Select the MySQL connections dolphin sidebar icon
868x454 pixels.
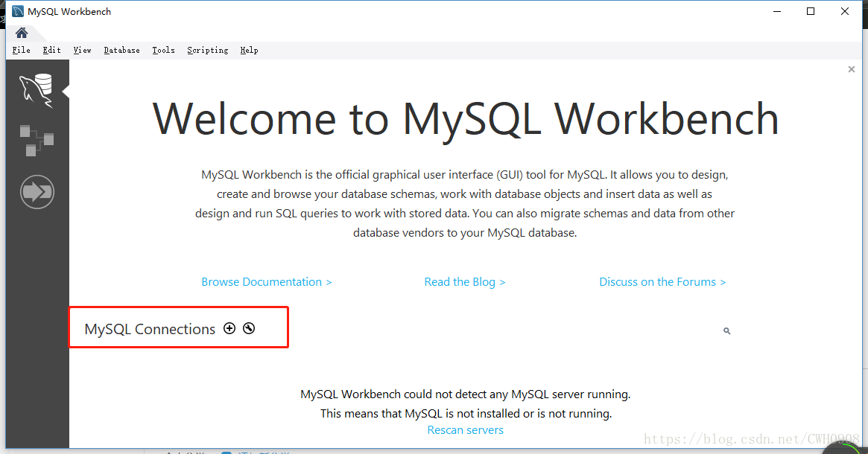pos(37,90)
